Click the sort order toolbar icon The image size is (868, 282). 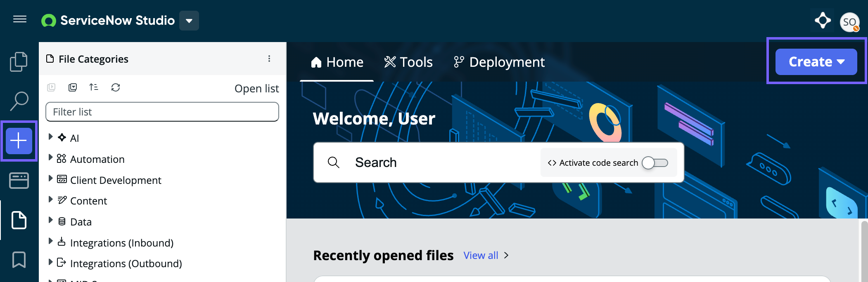tap(94, 87)
